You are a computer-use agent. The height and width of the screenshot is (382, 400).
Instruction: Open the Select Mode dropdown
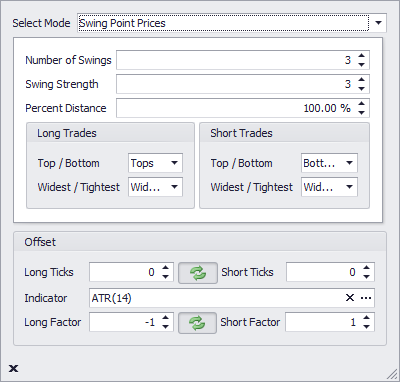[378, 23]
